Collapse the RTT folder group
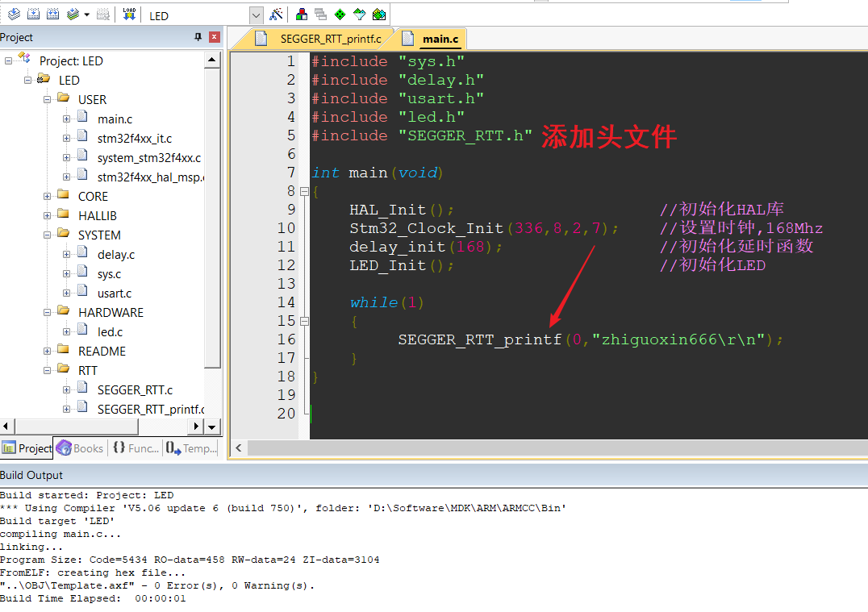 click(x=47, y=371)
